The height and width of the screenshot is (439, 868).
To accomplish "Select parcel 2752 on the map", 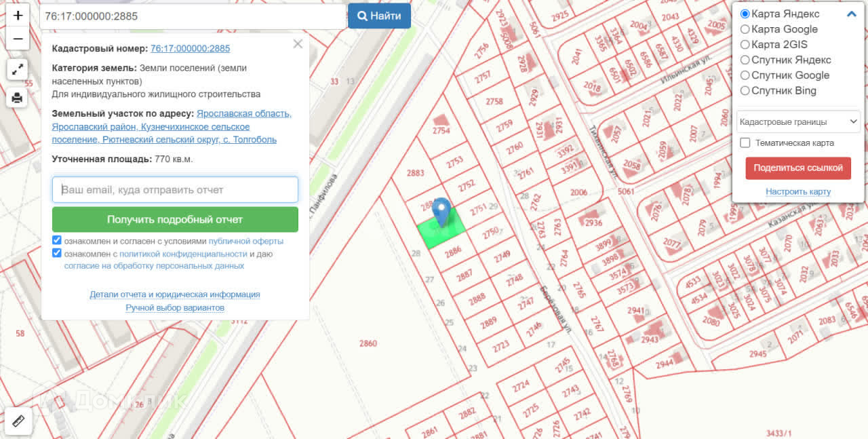I will tap(467, 185).
